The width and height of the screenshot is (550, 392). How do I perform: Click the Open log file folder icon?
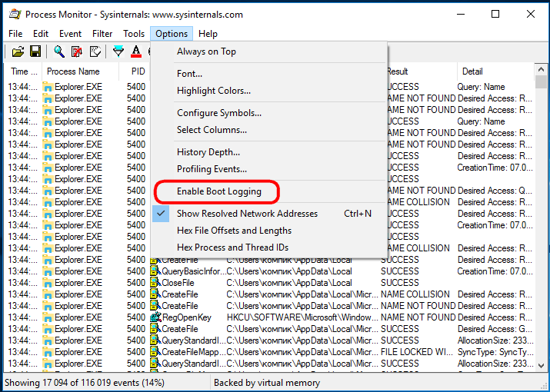pos(18,51)
